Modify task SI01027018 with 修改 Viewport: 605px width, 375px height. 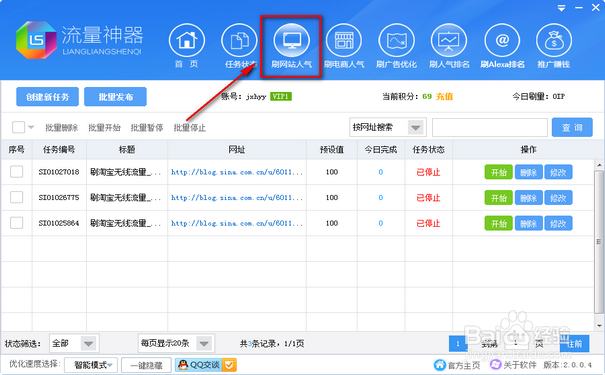click(558, 172)
